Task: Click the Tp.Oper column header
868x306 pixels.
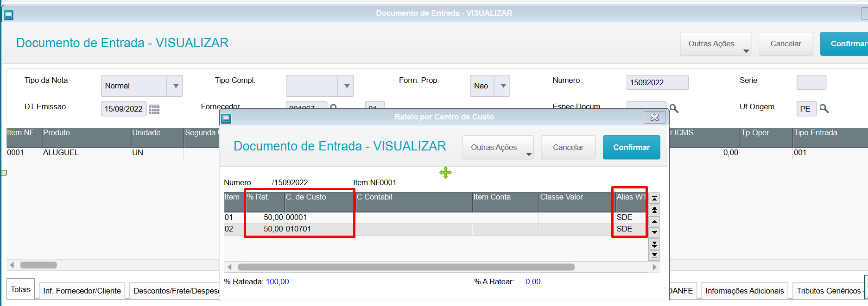Action: 767,137
